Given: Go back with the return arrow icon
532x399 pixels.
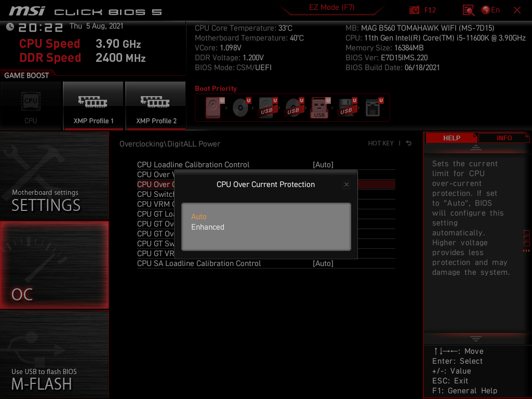Looking at the screenshot, I should pos(409,143).
